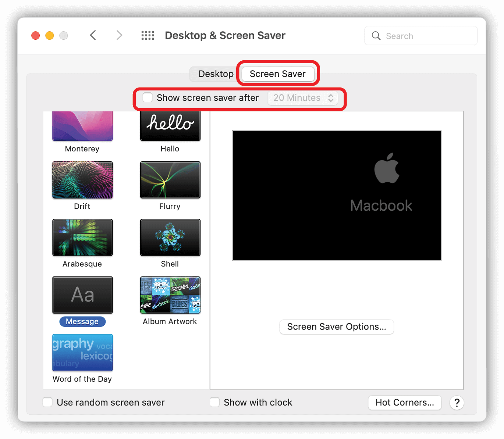This screenshot has width=504, height=439.
Task: Click the Message label
Action: [x=82, y=322]
